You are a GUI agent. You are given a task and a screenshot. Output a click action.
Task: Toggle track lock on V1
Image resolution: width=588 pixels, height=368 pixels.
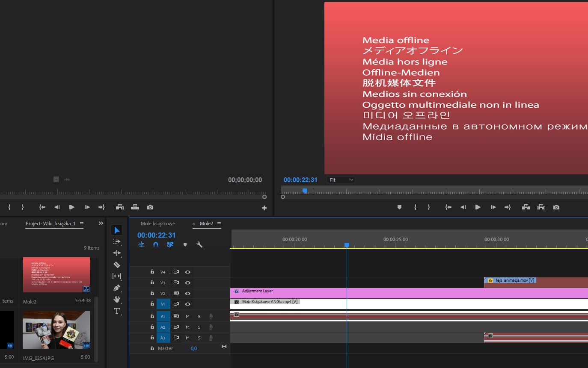(152, 304)
